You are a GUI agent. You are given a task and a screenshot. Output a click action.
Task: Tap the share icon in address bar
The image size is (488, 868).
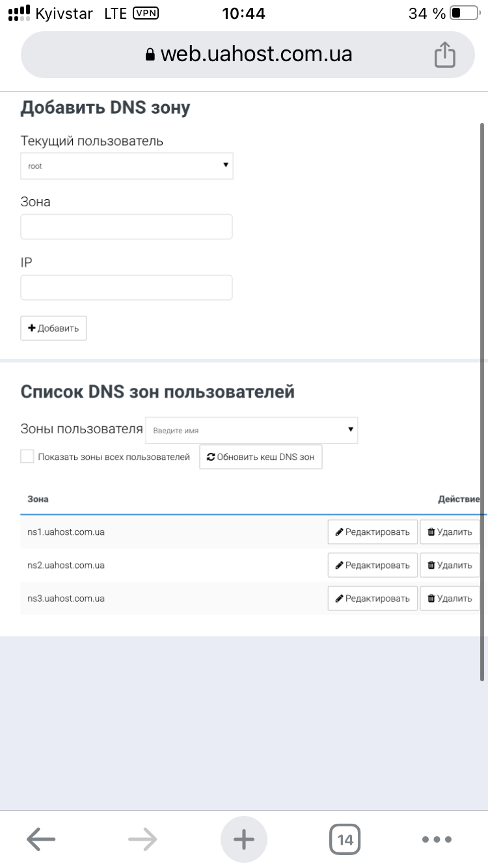tap(444, 54)
